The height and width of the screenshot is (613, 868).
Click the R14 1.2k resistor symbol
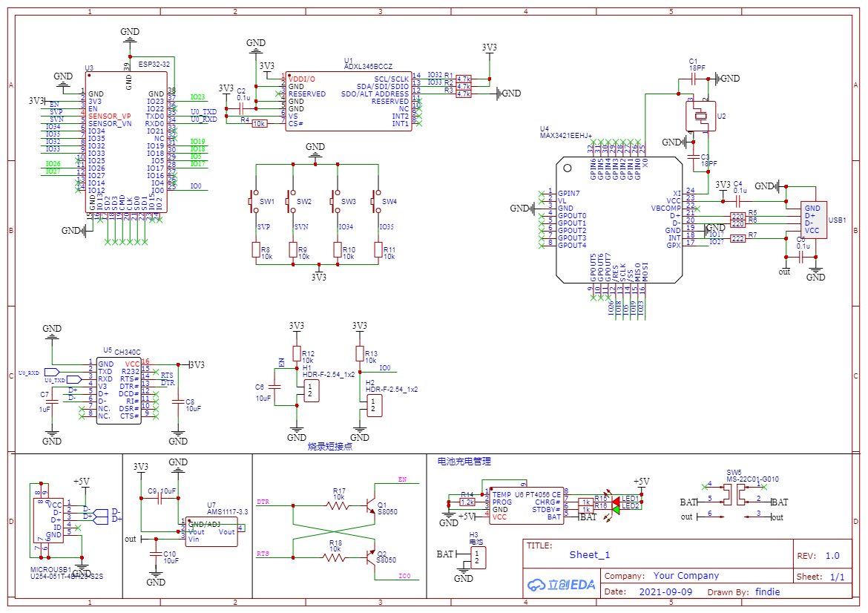pyautogui.click(x=468, y=502)
